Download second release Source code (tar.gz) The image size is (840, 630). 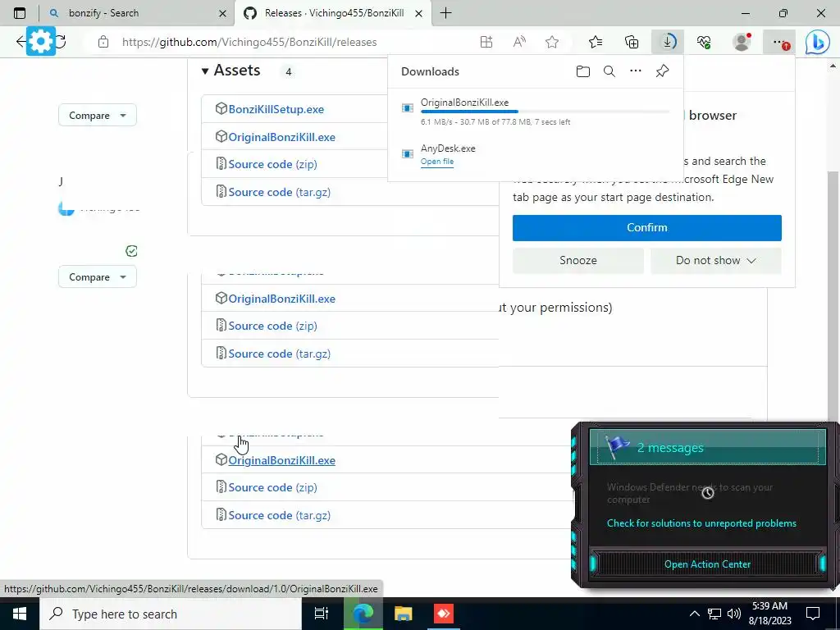tap(279, 354)
